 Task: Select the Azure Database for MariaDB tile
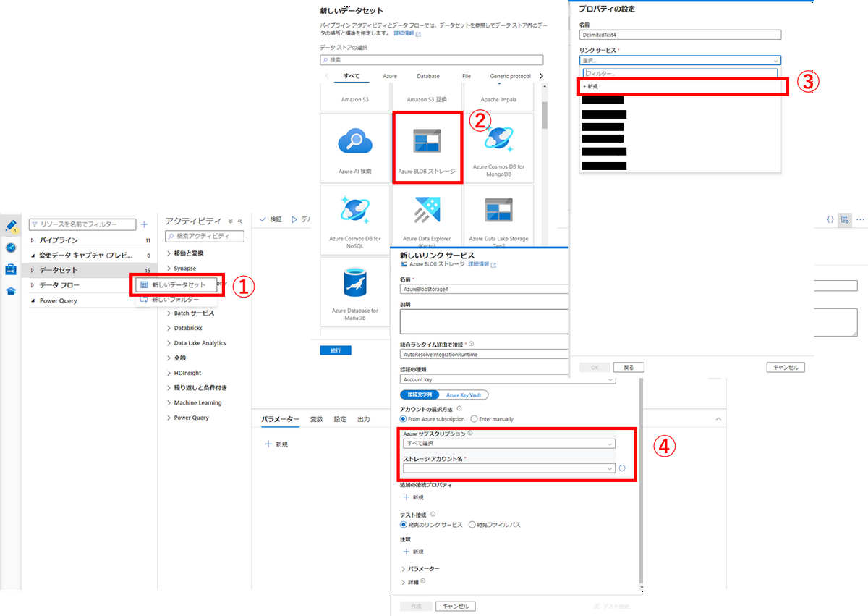355,292
